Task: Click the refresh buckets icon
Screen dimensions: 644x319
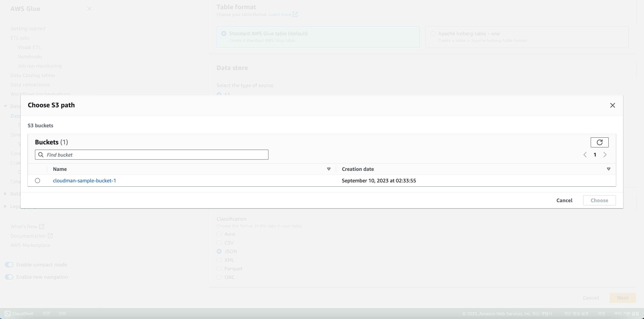Action: coord(599,142)
